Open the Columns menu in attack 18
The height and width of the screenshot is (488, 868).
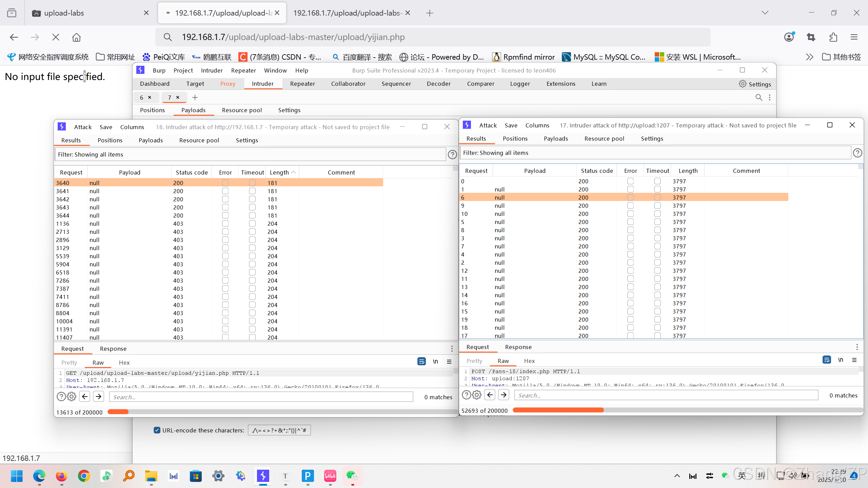132,127
